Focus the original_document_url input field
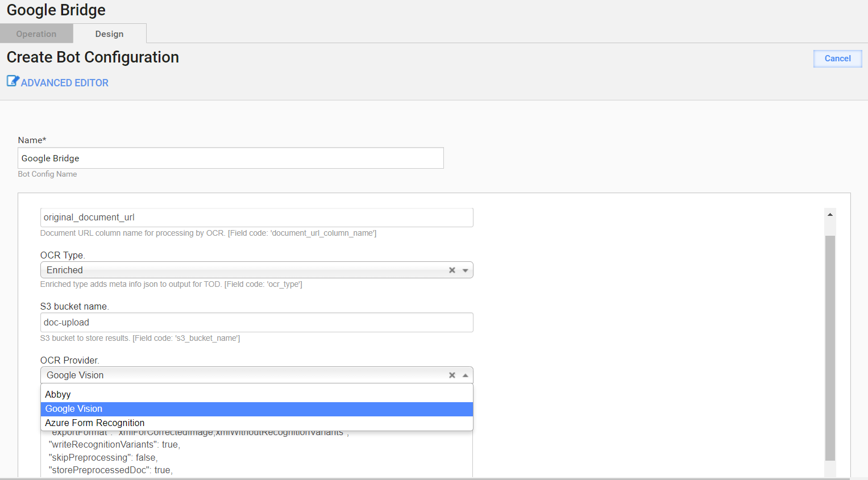 (256, 218)
